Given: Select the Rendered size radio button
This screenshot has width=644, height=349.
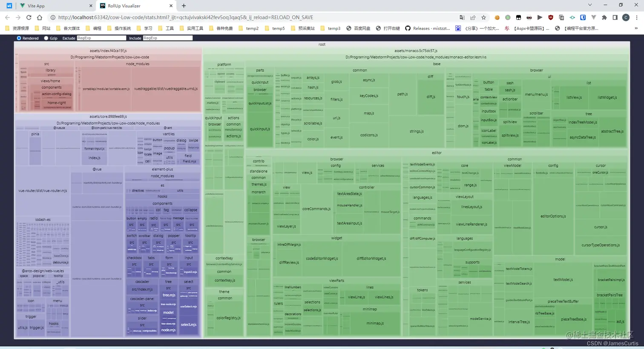Looking at the screenshot, I should (19, 38).
